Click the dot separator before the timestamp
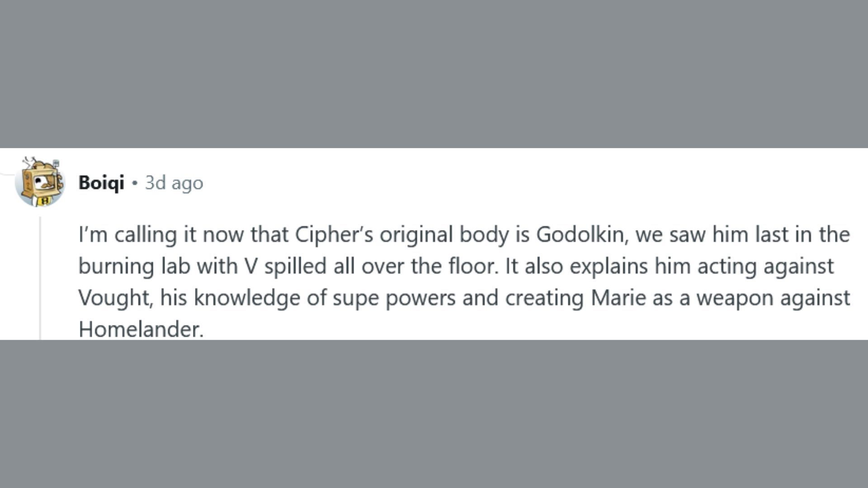Screen dimensions: 868x488 click(134, 183)
